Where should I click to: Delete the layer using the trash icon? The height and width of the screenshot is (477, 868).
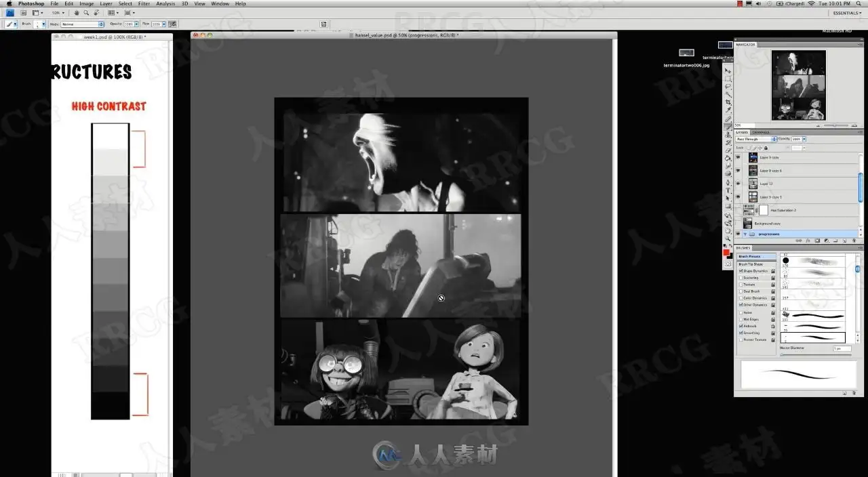pyautogui.click(x=854, y=241)
